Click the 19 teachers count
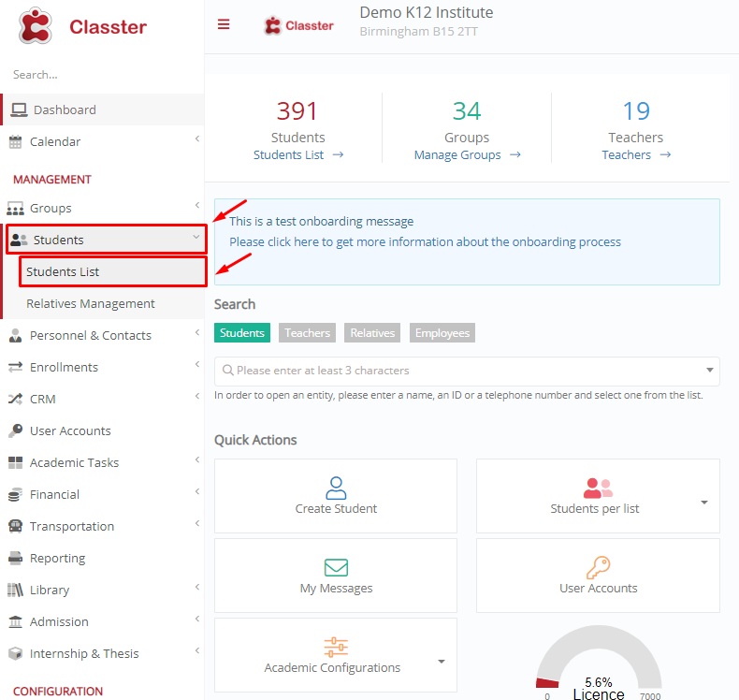 [636, 111]
